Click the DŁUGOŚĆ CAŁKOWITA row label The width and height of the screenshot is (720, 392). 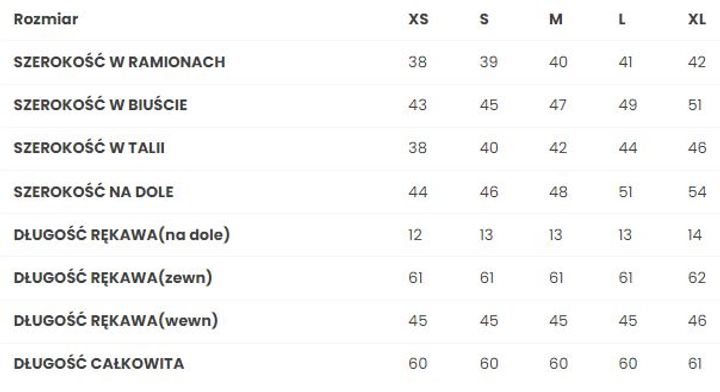coord(99,364)
